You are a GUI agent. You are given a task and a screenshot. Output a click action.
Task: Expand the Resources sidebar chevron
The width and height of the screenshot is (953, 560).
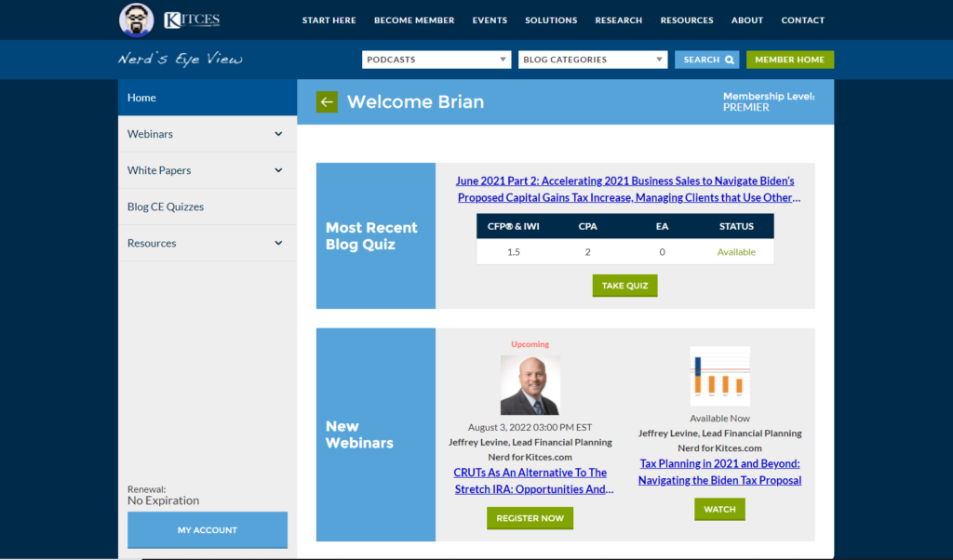(278, 243)
